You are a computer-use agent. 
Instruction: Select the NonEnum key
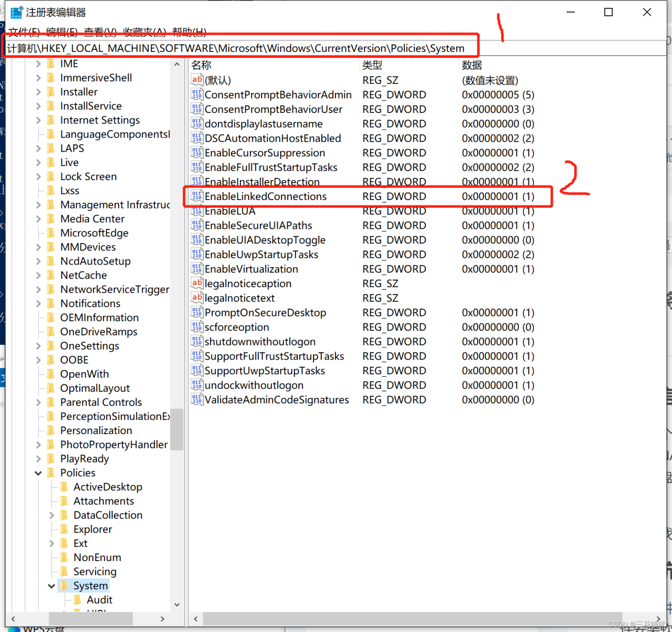(x=97, y=557)
